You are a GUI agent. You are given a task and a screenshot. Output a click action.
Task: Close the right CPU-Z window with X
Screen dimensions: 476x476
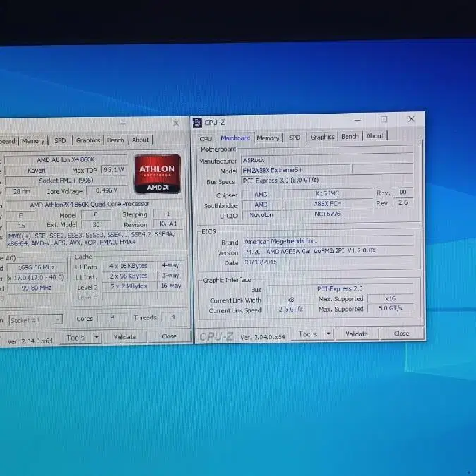pos(411,119)
